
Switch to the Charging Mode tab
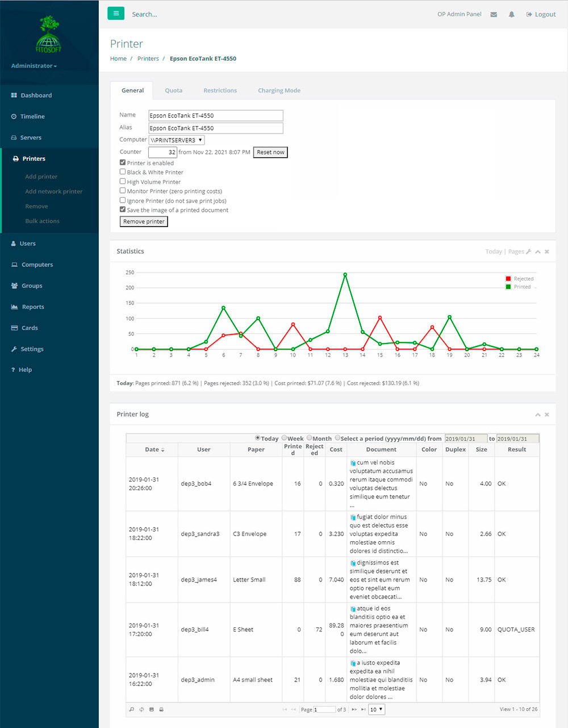coord(279,90)
